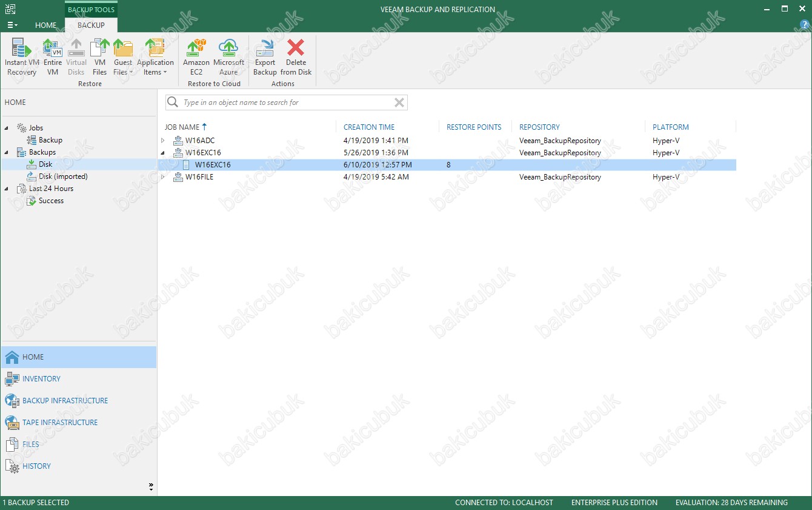Open the help question mark icon

click(805, 25)
